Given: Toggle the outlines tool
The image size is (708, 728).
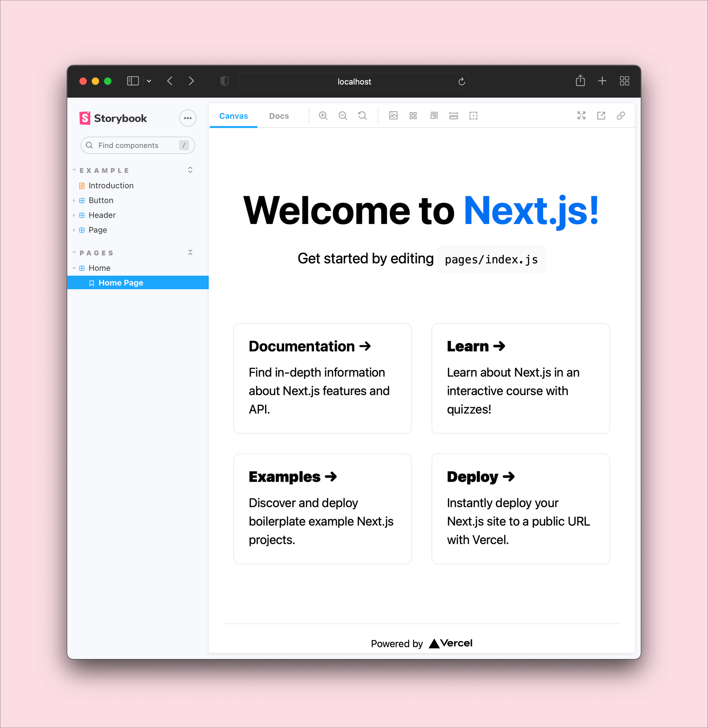Looking at the screenshot, I should pos(473,116).
